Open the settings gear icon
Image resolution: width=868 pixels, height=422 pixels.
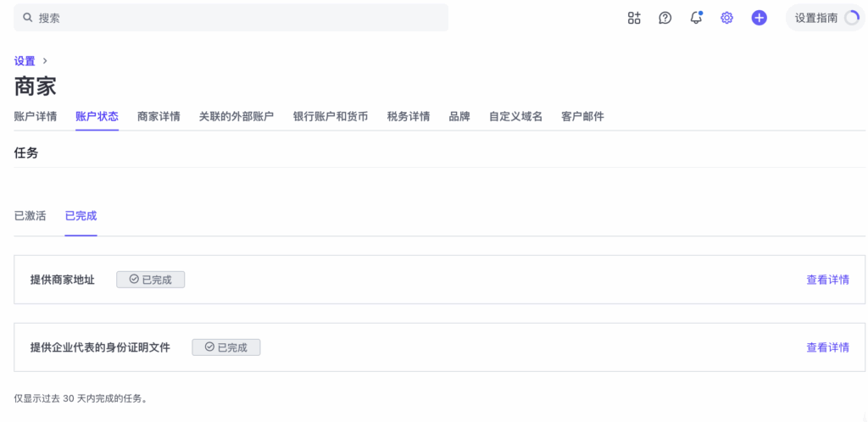(726, 18)
